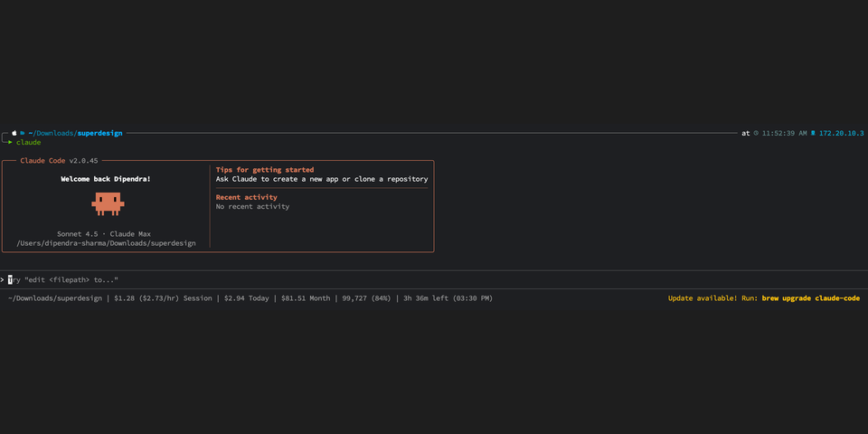Screen dimensions: 868x434
Task: Click "Welcome back Dipendra!" greeting
Action: pyautogui.click(x=106, y=179)
